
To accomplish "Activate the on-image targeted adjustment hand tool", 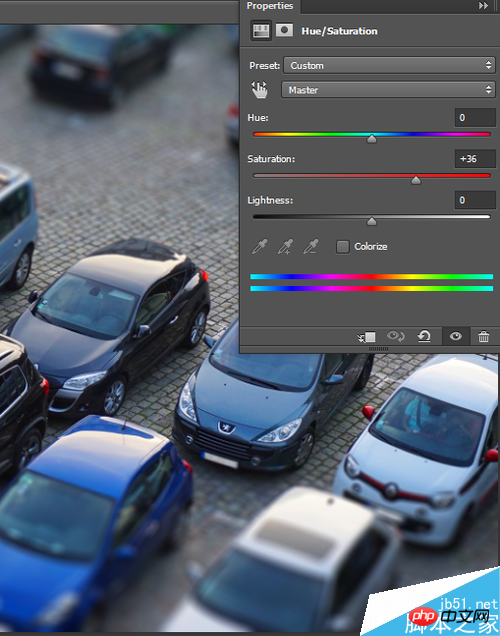I will [x=260, y=90].
